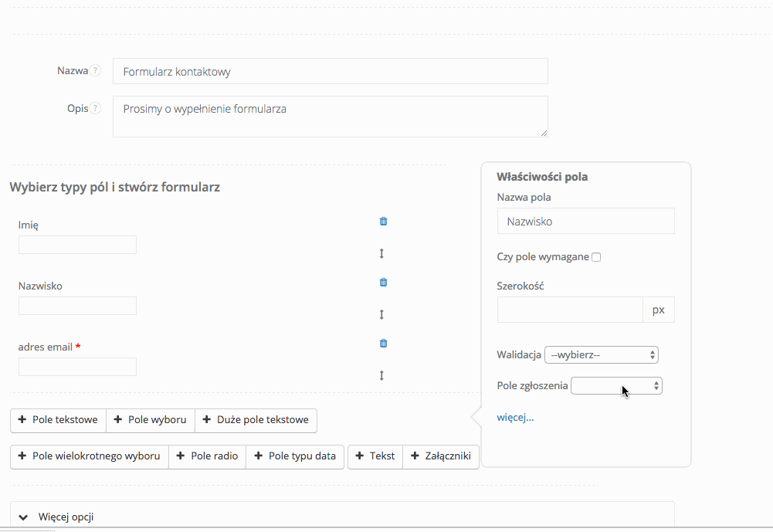The height and width of the screenshot is (532, 773).
Task: Add a Pole typu data field
Action: pos(295,456)
